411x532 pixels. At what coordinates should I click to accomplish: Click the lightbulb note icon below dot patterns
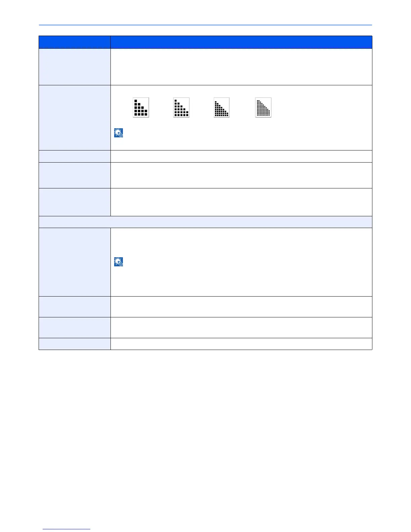click(x=119, y=133)
